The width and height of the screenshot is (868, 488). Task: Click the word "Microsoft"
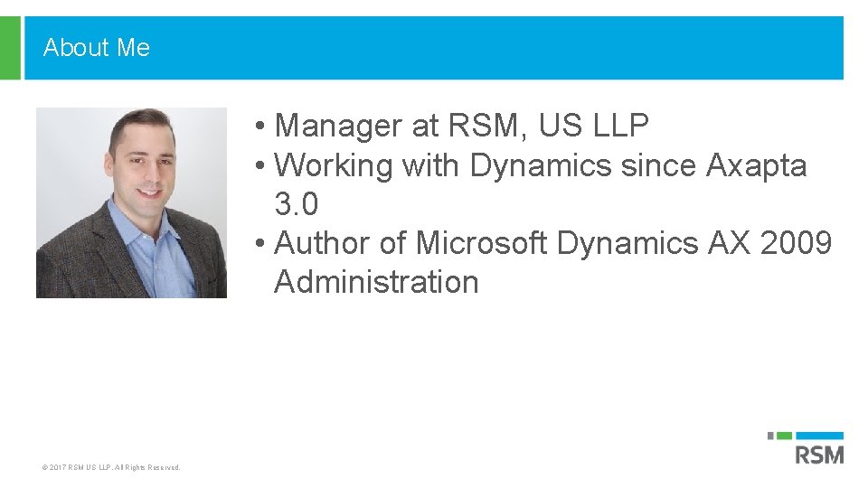[481, 243]
